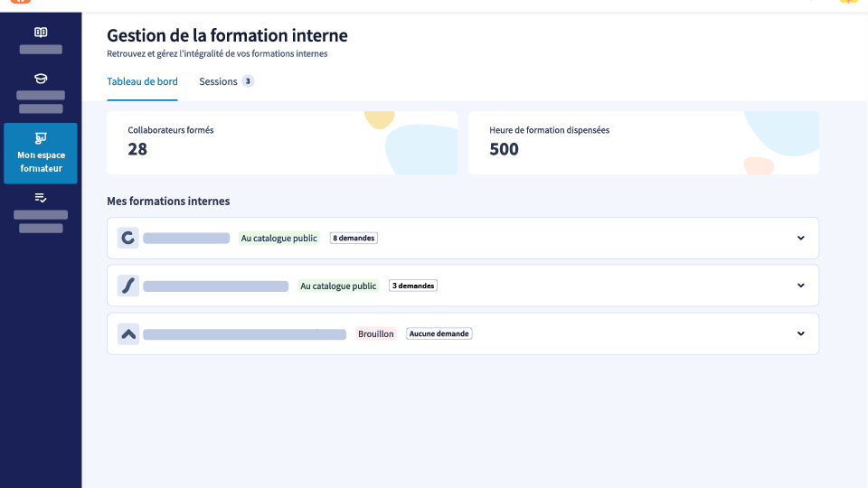This screenshot has width=868, height=488.
Task: Click the checklist icon in sidebar
Action: (41, 198)
